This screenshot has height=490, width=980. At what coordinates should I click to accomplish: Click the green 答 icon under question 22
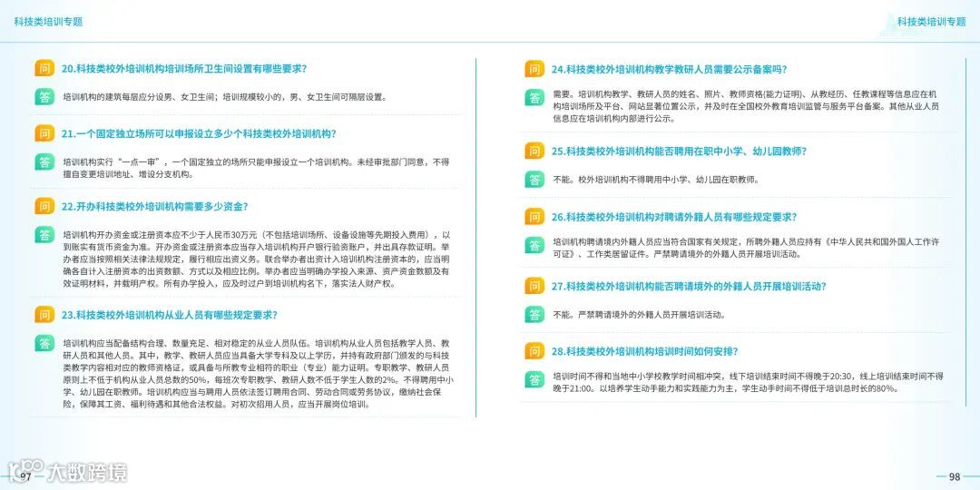point(44,235)
